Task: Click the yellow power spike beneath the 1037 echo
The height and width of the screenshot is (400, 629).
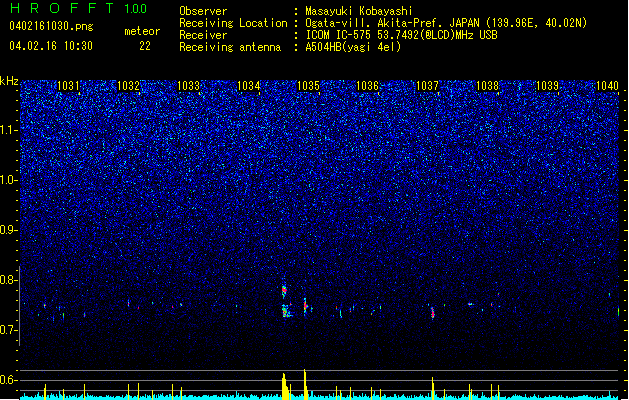Action: pos(433,388)
